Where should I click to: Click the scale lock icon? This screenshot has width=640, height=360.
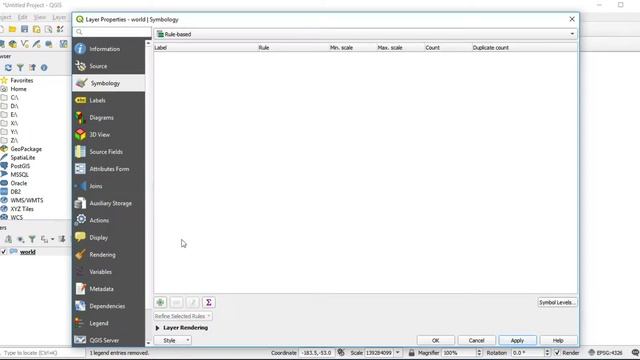coord(411,353)
